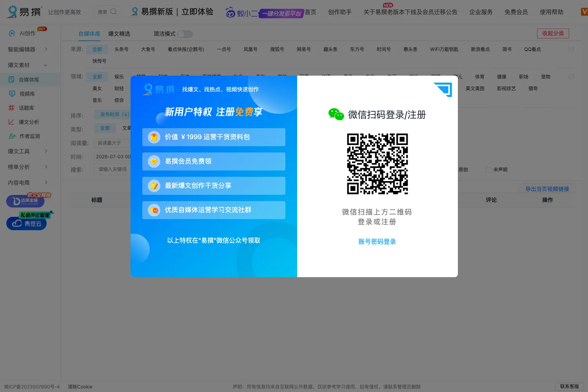Screen dimensions: 588x392
Task: Open 使用帮助 in top navigation
Action: click(552, 12)
